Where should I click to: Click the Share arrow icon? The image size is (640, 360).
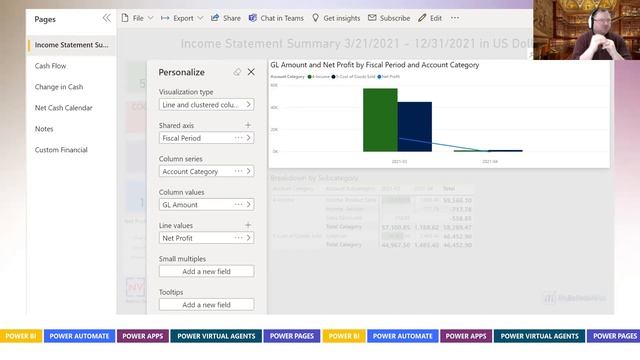pyautogui.click(x=215, y=18)
